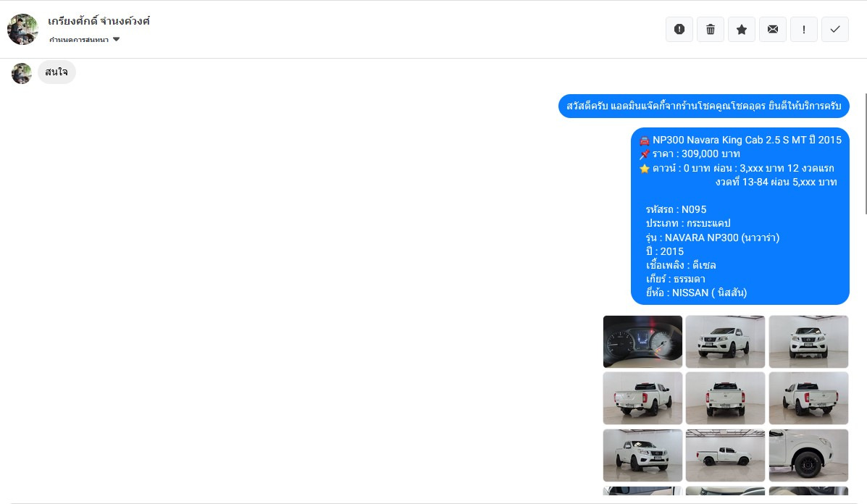Click the model line NAVARA NP300 (นาวาร่า)
This screenshot has width=867, height=504.
(x=712, y=238)
